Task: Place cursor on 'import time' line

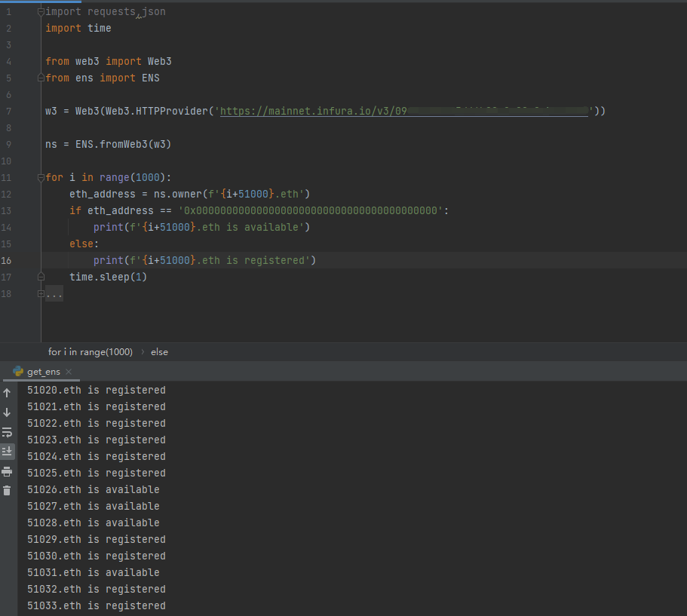Action: pos(78,29)
